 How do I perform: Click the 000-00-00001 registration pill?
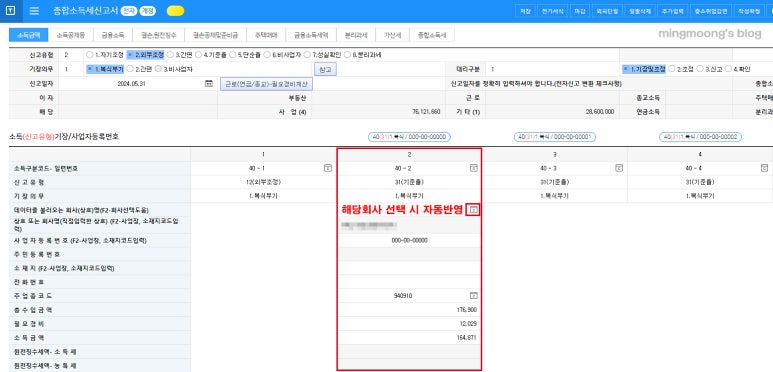point(555,137)
